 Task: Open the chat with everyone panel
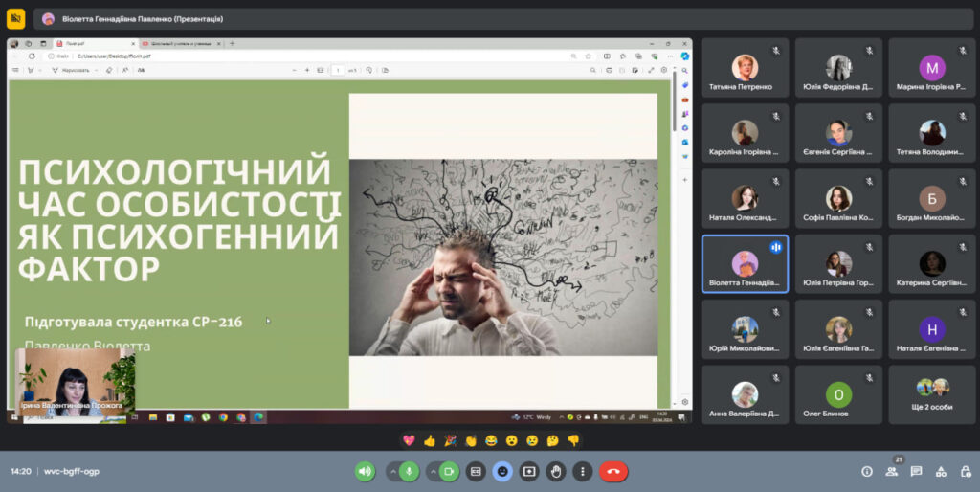pos(917,471)
